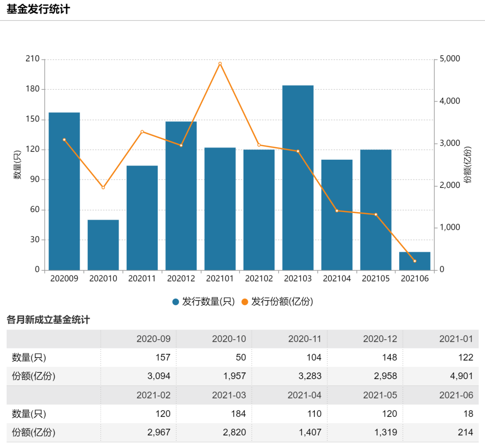Click table cell value 3,283
The image size is (485, 448).
coord(310,376)
